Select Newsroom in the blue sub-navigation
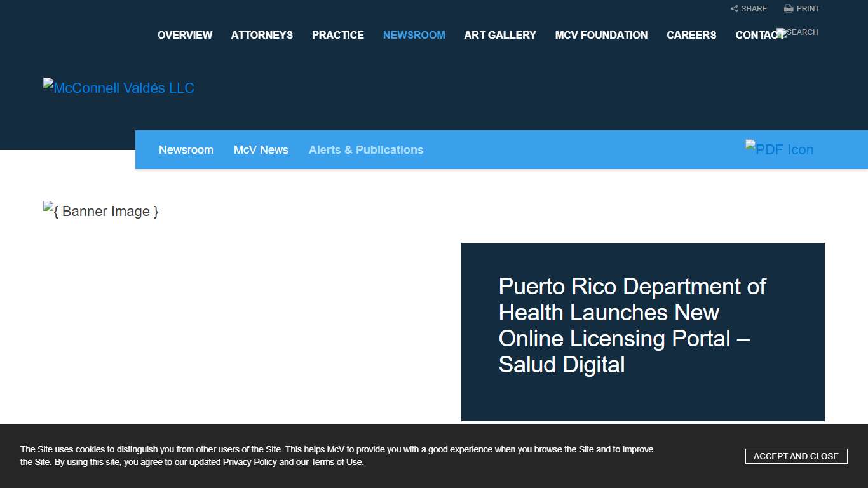This screenshot has height=488, width=868. point(186,149)
